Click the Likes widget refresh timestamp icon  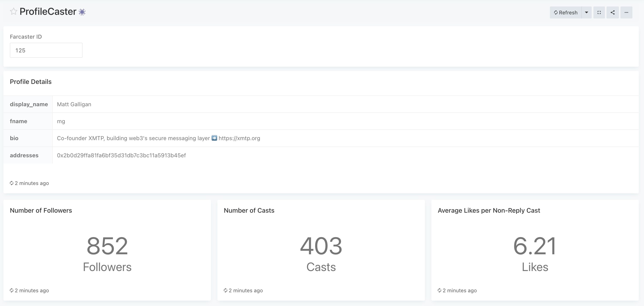[439, 291]
